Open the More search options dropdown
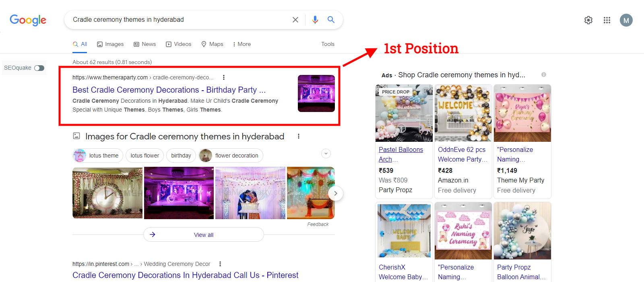644x282 pixels. [x=242, y=44]
